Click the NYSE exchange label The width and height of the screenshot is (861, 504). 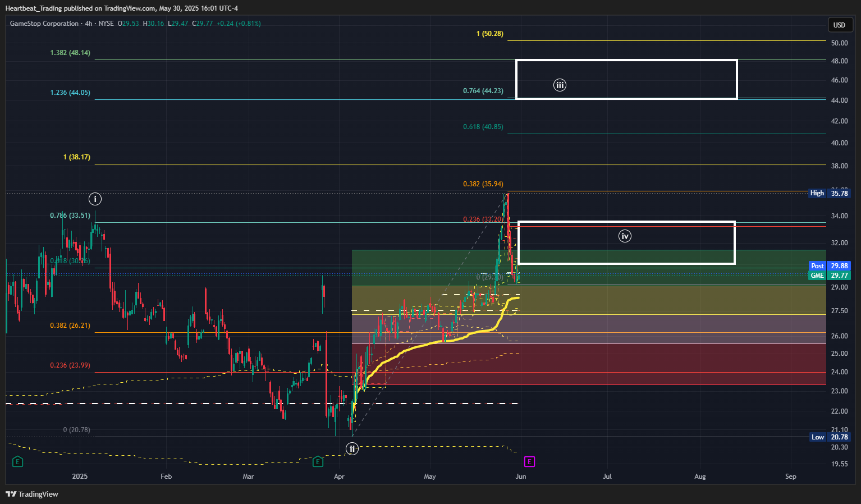pyautogui.click(x=106, y=24)
